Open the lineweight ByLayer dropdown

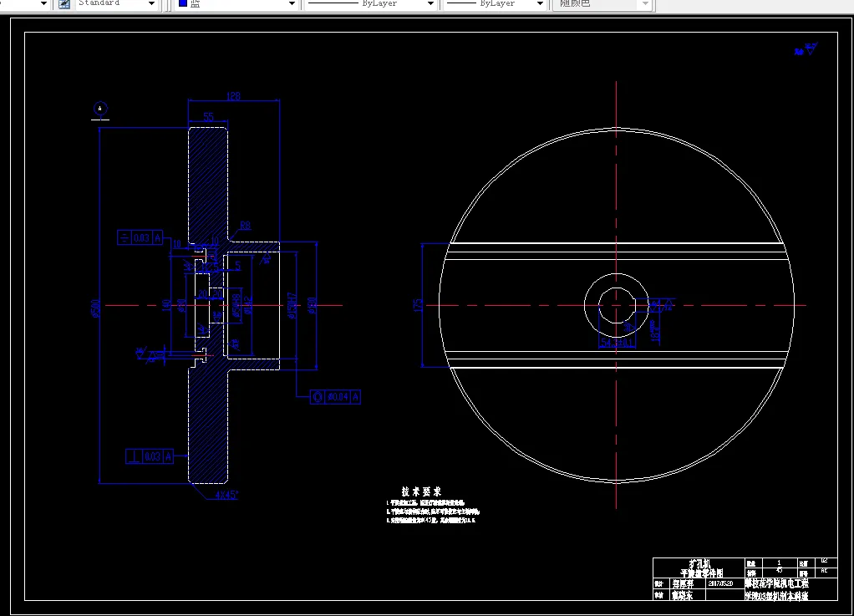point(540,4)
